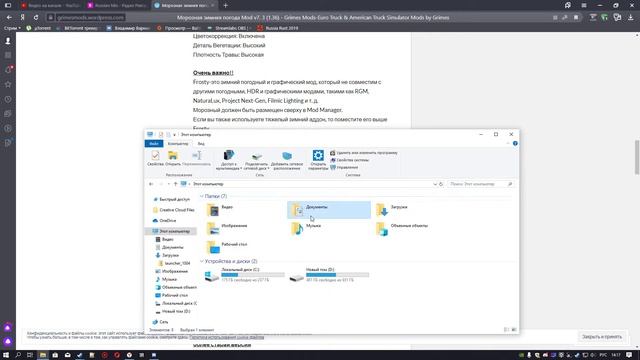This screenshot has height=360, width=640.
Task: Refresh the Explorer address bar
Action: coord(441,184)
